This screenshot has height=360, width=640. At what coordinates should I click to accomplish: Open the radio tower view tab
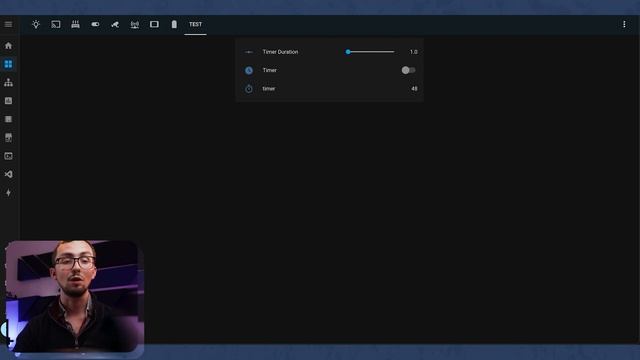135,24
